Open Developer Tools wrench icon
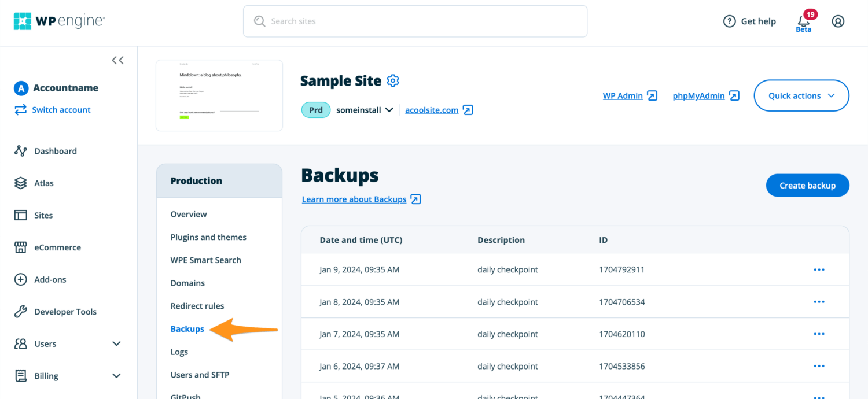Viewport: 868px width, 399px height. [21, 312]
